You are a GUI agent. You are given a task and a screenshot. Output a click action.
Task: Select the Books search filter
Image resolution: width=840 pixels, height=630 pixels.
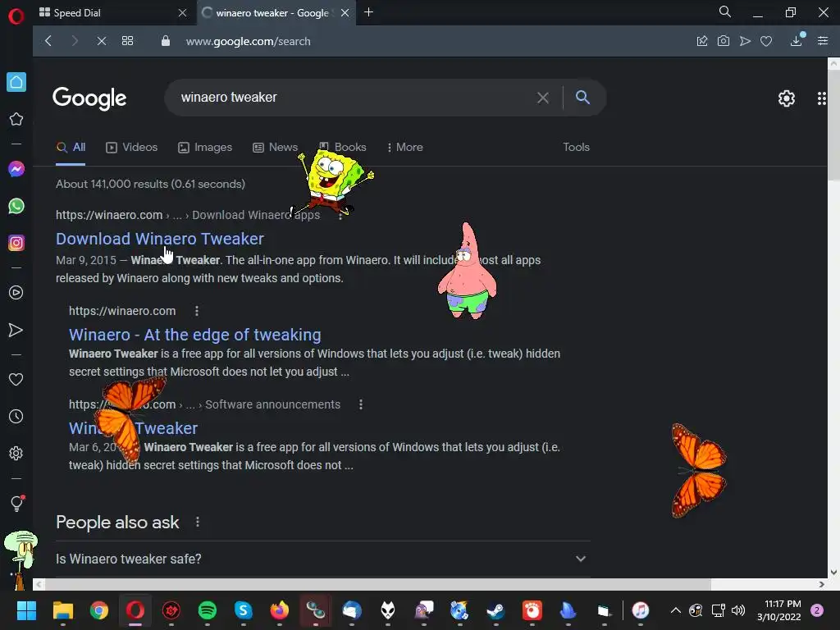(343, 148)
